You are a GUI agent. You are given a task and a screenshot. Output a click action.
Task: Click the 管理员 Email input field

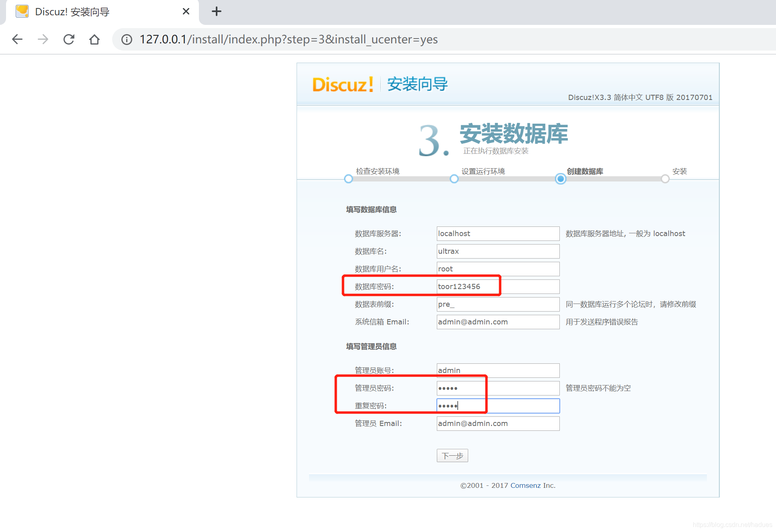[x=498, y=424]
